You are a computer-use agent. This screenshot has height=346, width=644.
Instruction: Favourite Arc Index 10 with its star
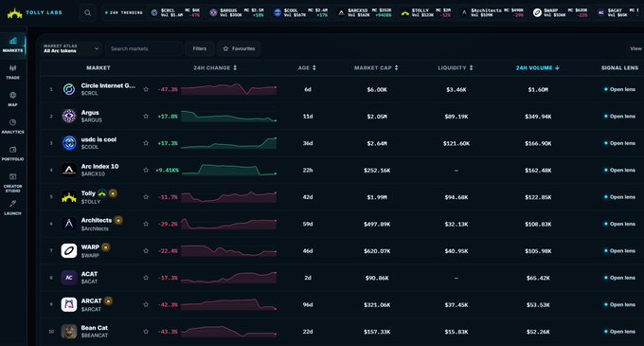coord(146,170)
